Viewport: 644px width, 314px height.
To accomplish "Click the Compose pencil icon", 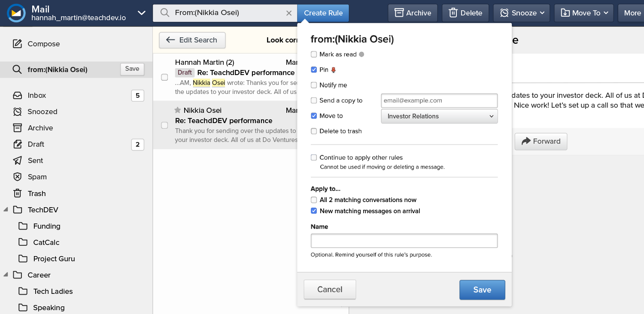I will (17, 44).
